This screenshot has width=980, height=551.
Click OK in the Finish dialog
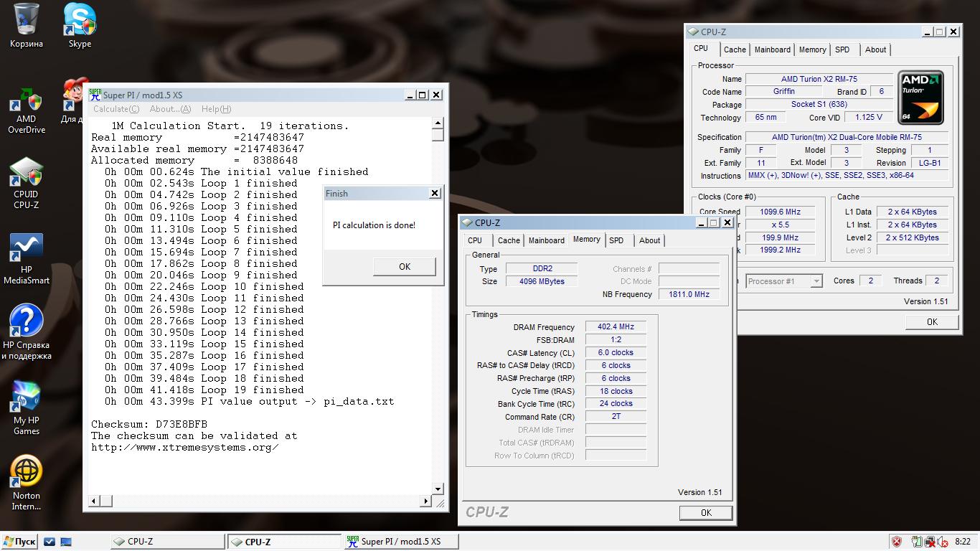(405, 266)
